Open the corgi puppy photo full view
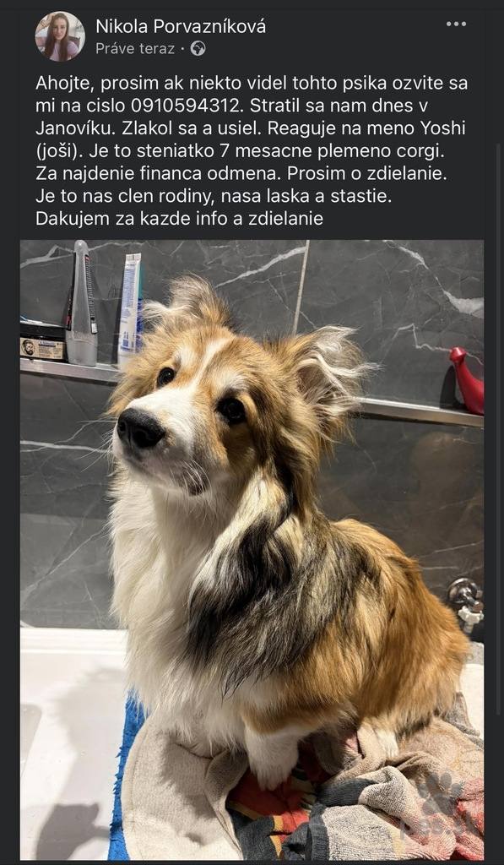 point(252,549)
